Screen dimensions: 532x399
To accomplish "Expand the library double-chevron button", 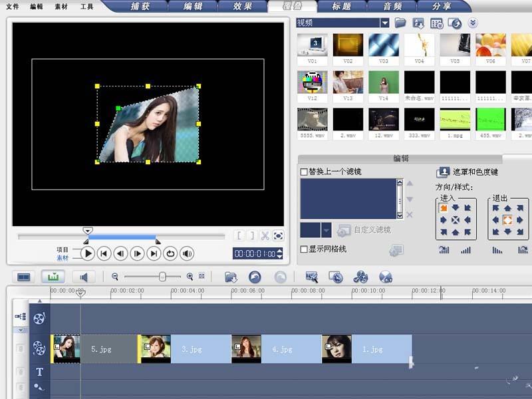I will pos(473,23).
